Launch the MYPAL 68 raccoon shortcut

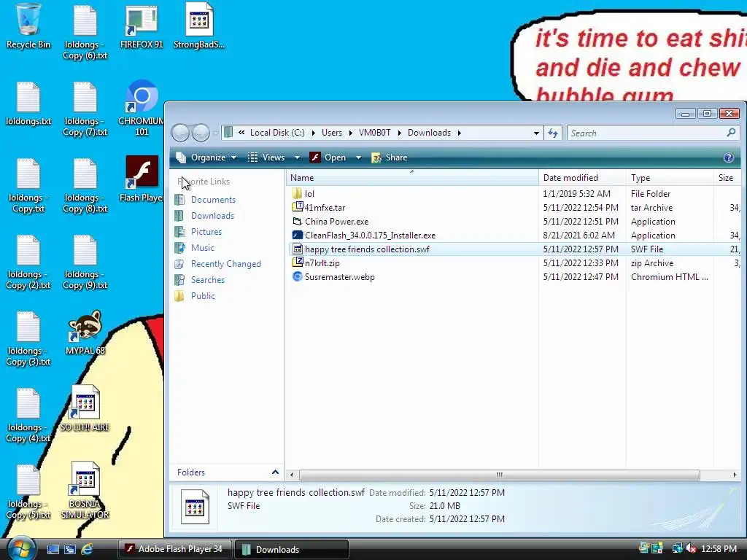85,332
